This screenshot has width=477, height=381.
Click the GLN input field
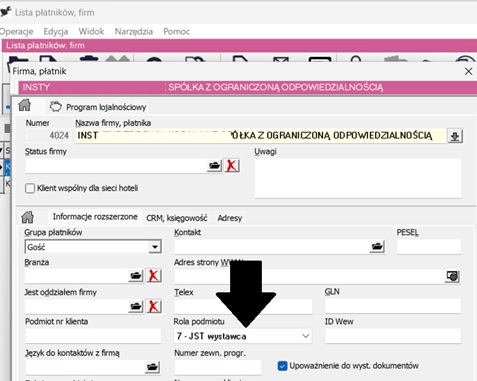393,306
